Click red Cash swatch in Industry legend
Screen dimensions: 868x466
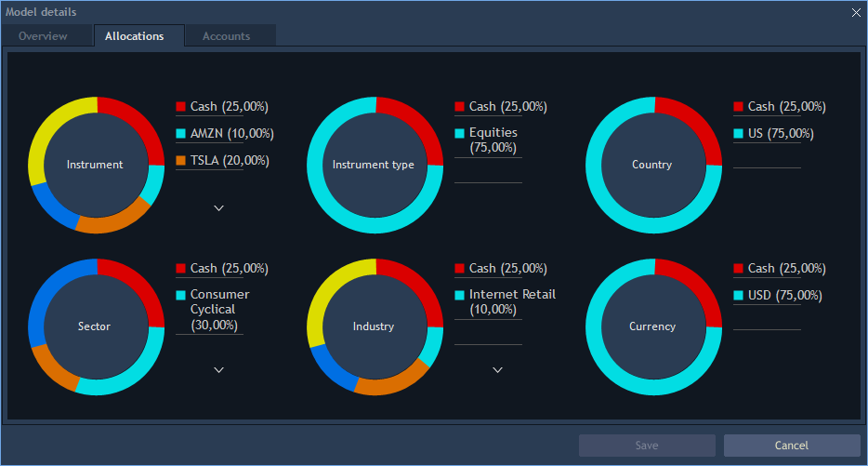459,268
